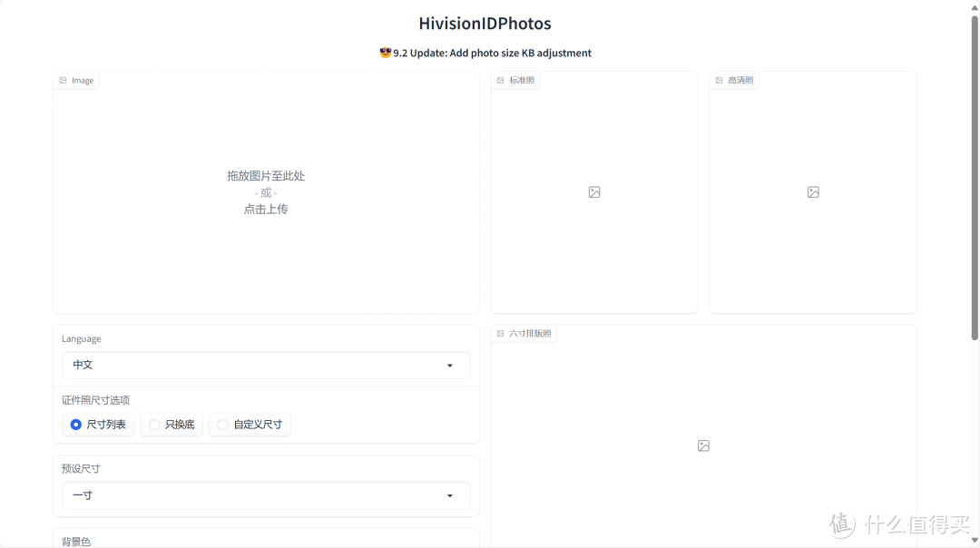Click the sunglasses emoji before 9.2 Update
Screen dimensions: 980x548
point(385,53)
